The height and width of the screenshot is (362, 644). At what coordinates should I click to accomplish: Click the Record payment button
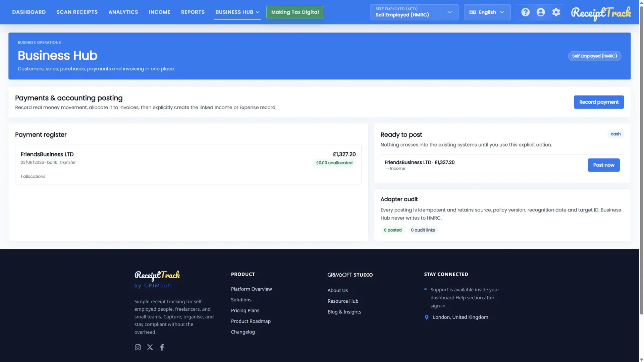pyautogui.click(x=599, y=102)
